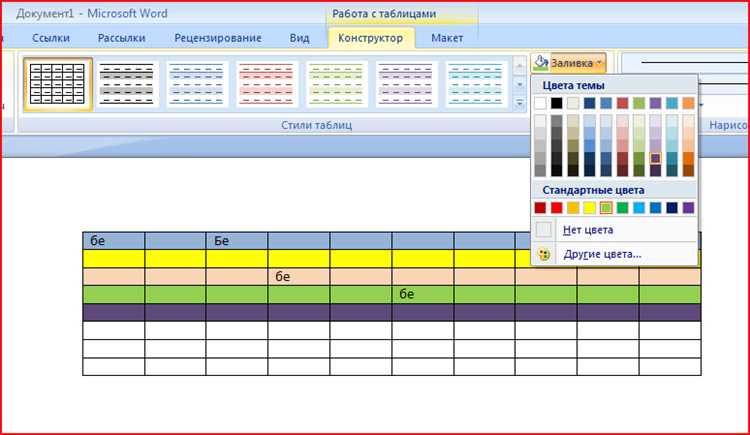Click table cell containing capitalized Бе

click(237, 241)
